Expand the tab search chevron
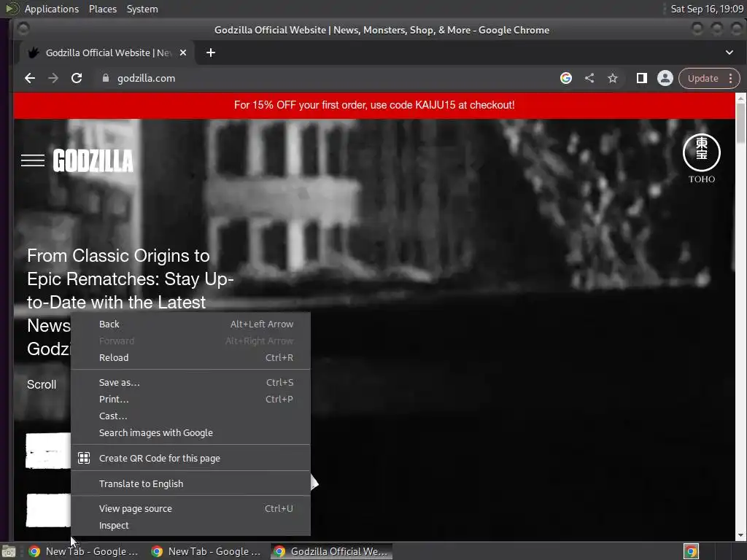This screenshot has width=747, height=560. [x=729, y=52]
